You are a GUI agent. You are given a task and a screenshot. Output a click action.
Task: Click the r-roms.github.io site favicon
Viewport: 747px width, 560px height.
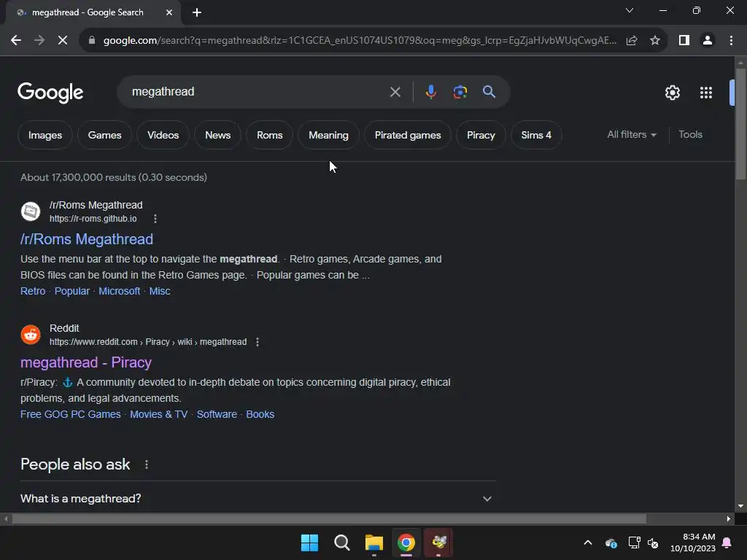coord(31,211)
